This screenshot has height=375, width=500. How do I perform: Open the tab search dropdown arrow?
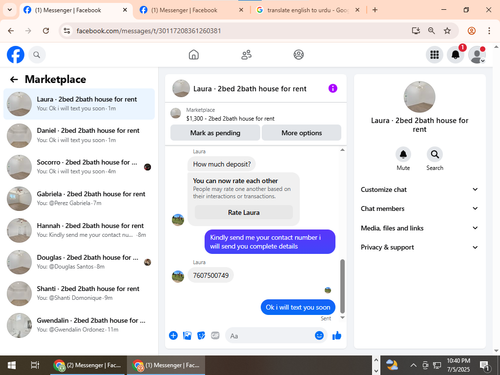pos(10,10)
